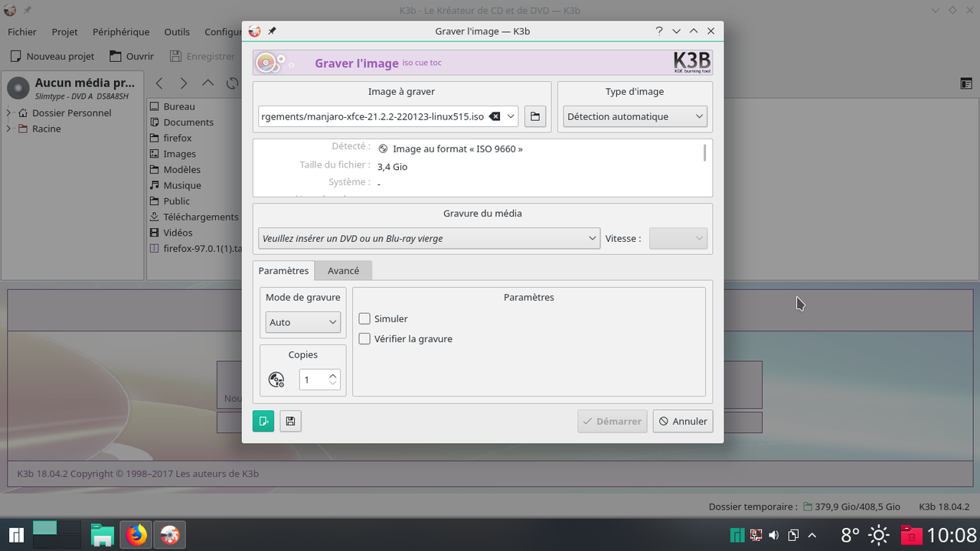Image resolution: width=980 pixels, height=551 pixels.
Task: Go up one folder in K3b file browser
Action: (x=208, y=83)
